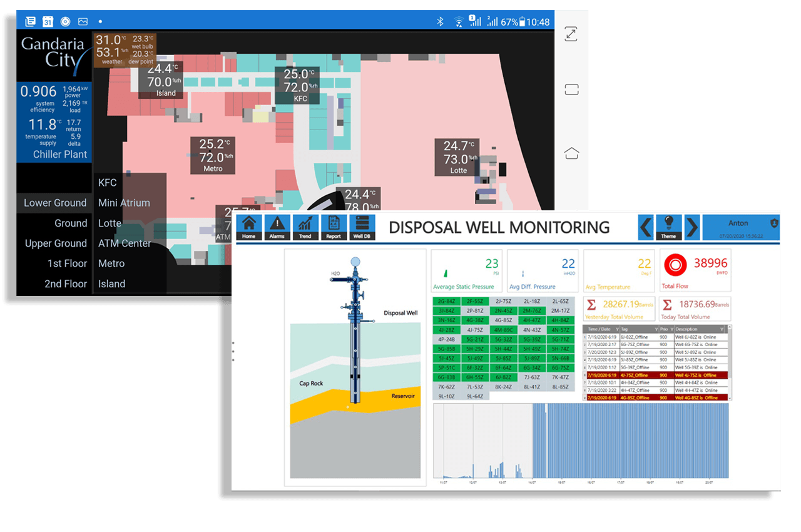Open the Total Flow 38996 BWPD card
The width and height of the screenshot is (801, 532).
point(694,270)
